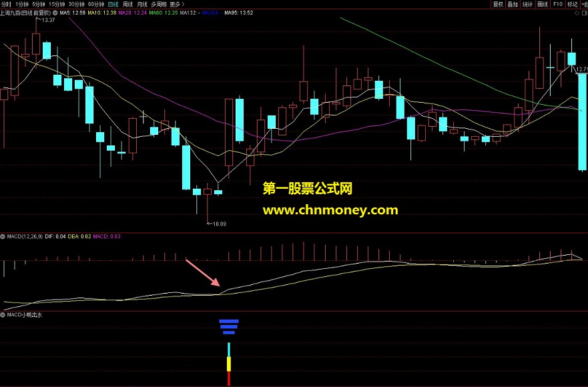
Task: Click the 10.89 low price marker
Action: pyautogui.click(x=217, y=224)
